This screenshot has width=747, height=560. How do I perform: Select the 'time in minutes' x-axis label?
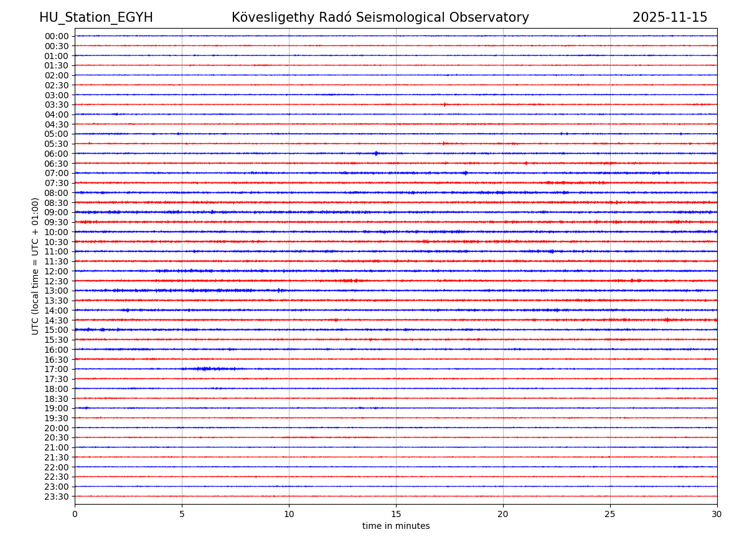click(396, 526)
